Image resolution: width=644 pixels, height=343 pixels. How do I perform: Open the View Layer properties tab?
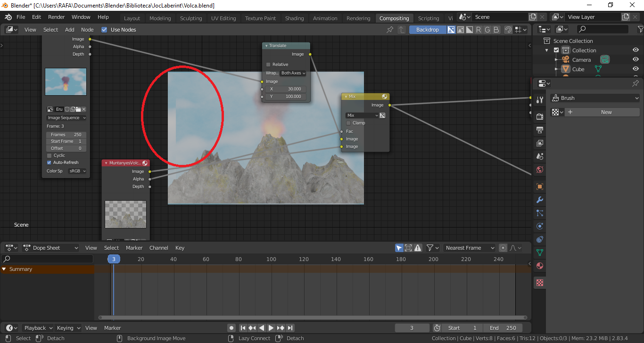[x=540, y=143]
